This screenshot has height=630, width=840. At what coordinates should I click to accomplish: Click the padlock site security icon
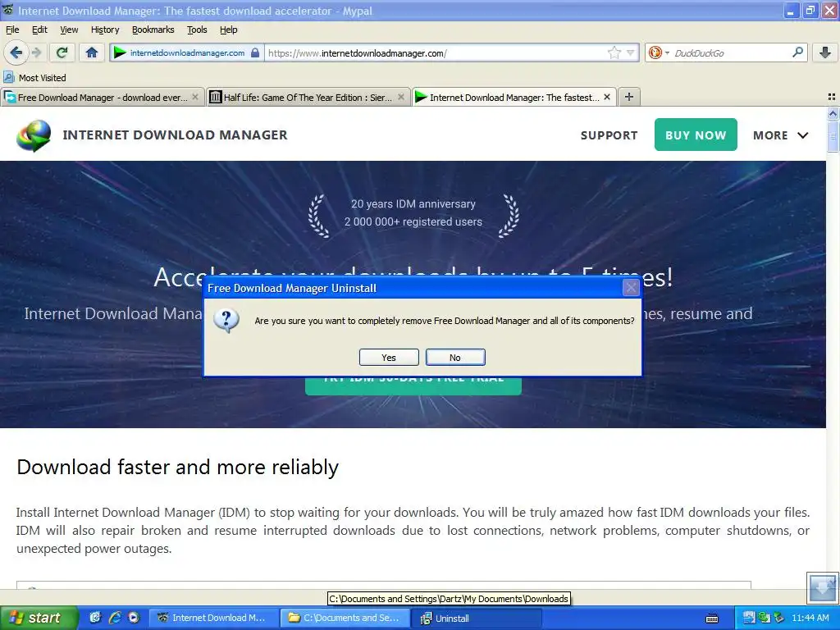coord(255,52)
